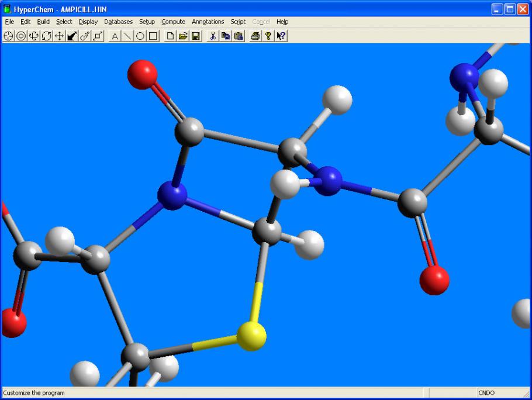This screenshot has height=400, width=532.
Task: Choose the out-of-plane Rotate tool
Action: [x=33, y=36]
